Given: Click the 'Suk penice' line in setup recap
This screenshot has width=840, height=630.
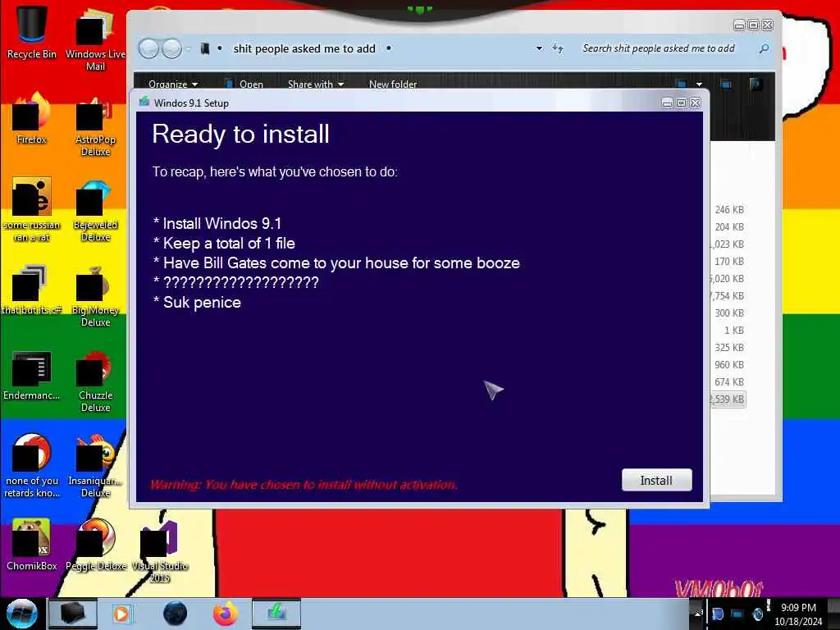Looking at the screenshot, I should [197, 302].
